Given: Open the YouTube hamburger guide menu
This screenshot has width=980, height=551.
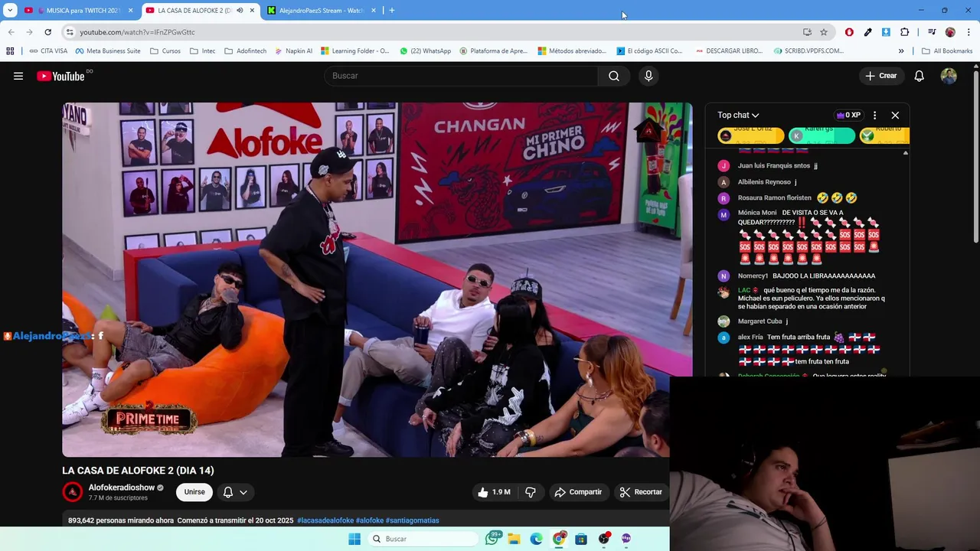Looking at the screenshot, I should click(x=18, y=76).
